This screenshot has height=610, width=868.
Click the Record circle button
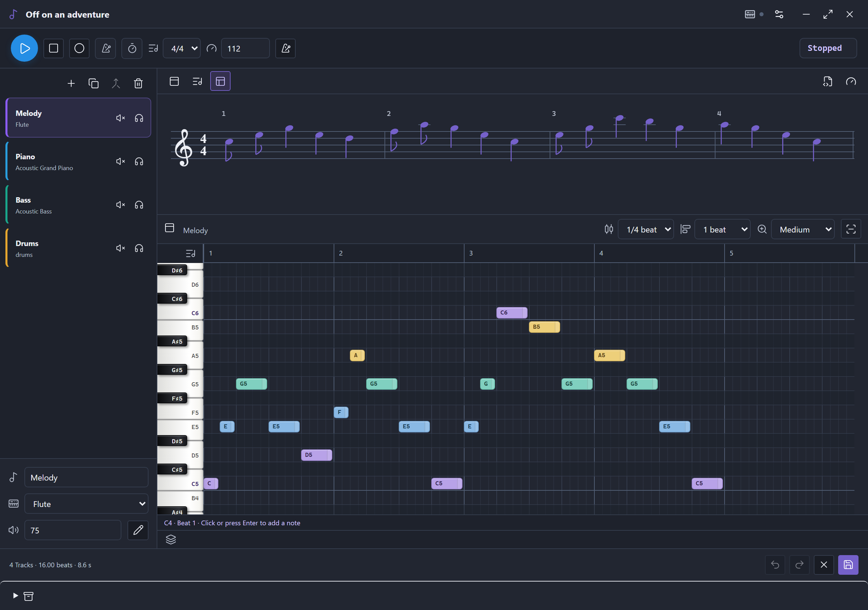click(79, 48)
